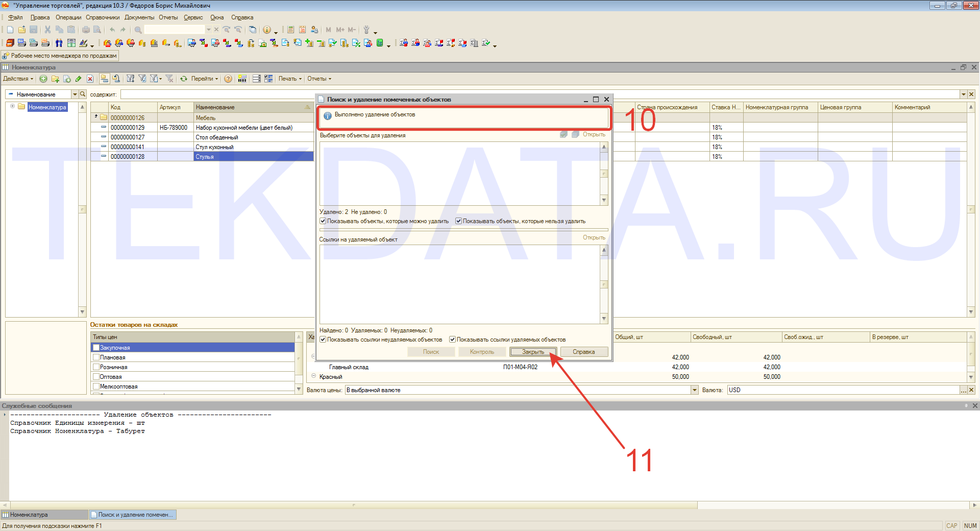Expand the Печать dropdown

pos(290,79)
